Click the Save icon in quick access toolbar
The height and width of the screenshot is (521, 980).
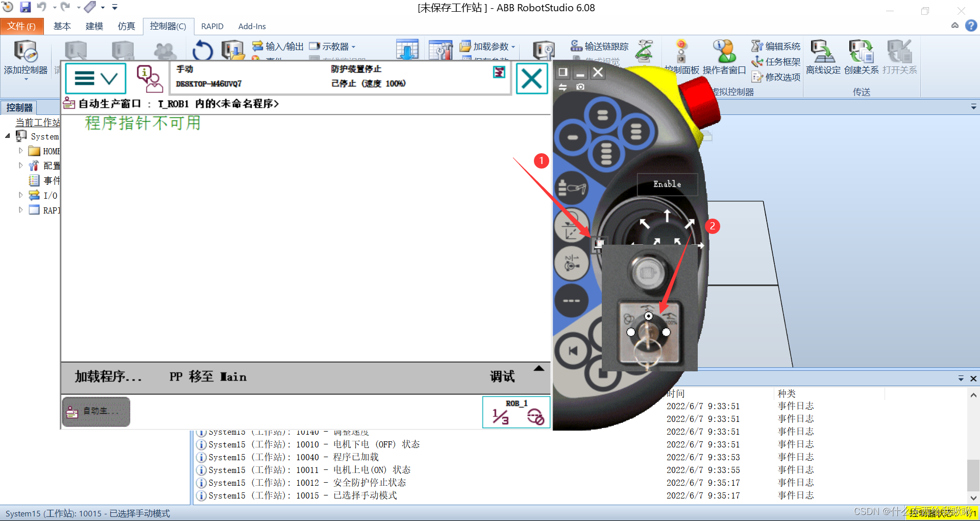pyautogui.click(x=25, y=7)
